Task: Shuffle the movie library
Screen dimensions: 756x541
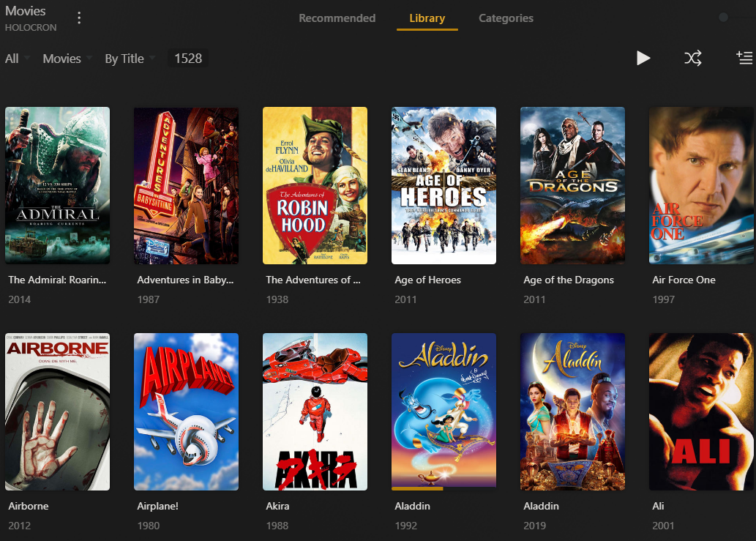Action: pos(693,59)
